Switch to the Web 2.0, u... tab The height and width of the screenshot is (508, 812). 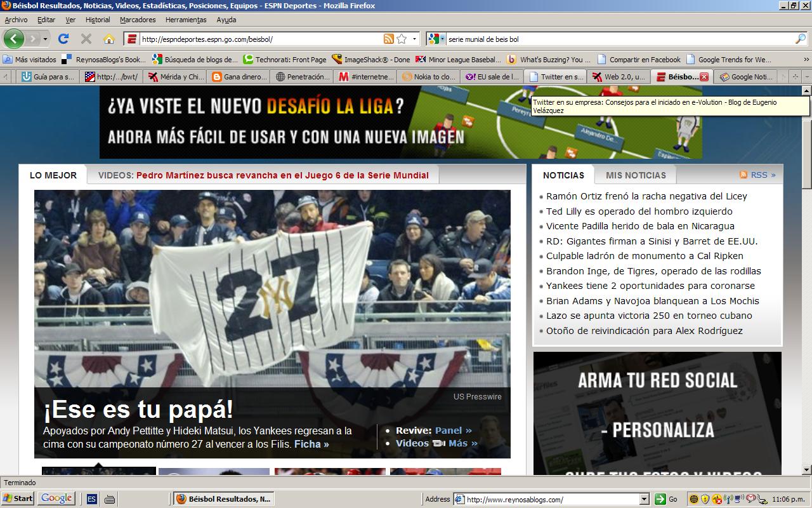pyautogui.click(x=619, y=77)
